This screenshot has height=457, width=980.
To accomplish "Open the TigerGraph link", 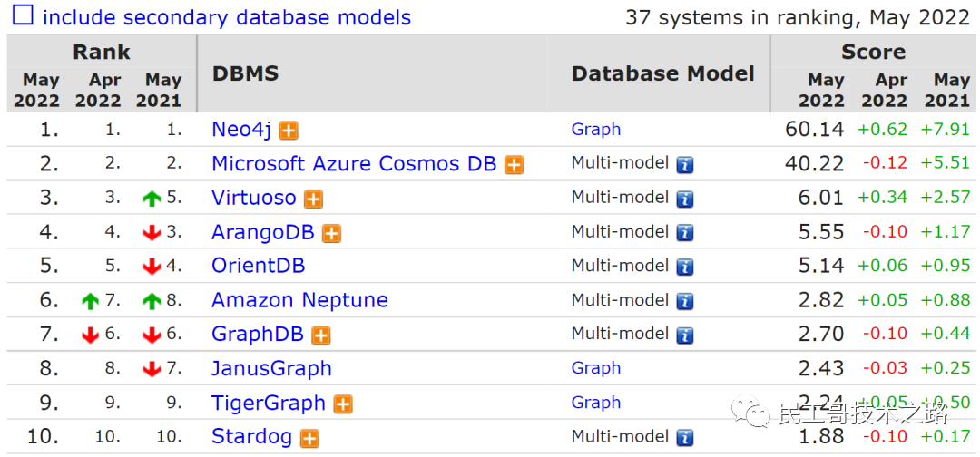I will pos(268,403).
